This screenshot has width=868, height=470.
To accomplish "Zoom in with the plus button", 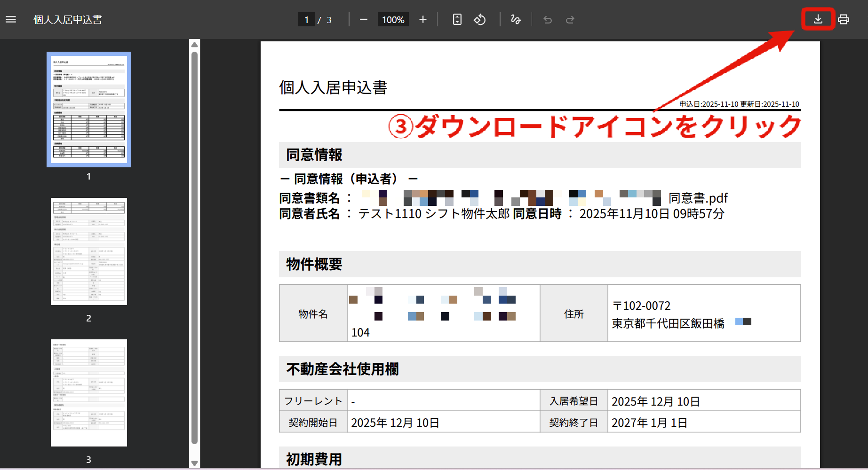I will [422, 19].
